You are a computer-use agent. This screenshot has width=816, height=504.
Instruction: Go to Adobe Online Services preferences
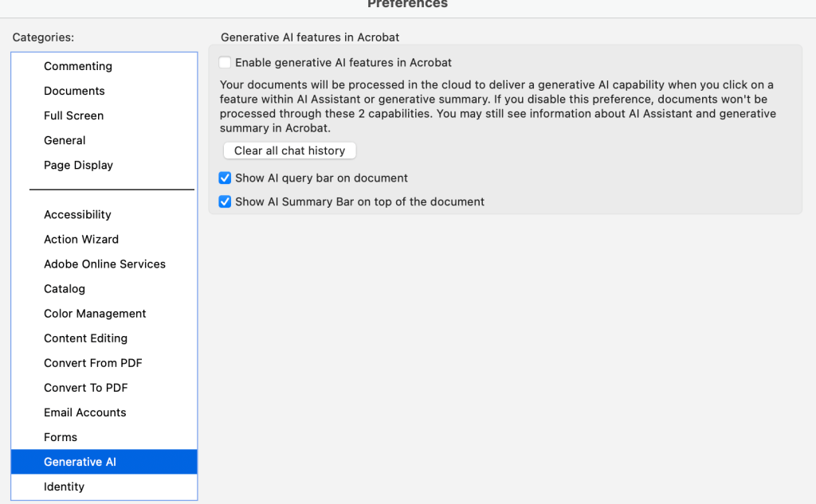[x=104, y=264]
